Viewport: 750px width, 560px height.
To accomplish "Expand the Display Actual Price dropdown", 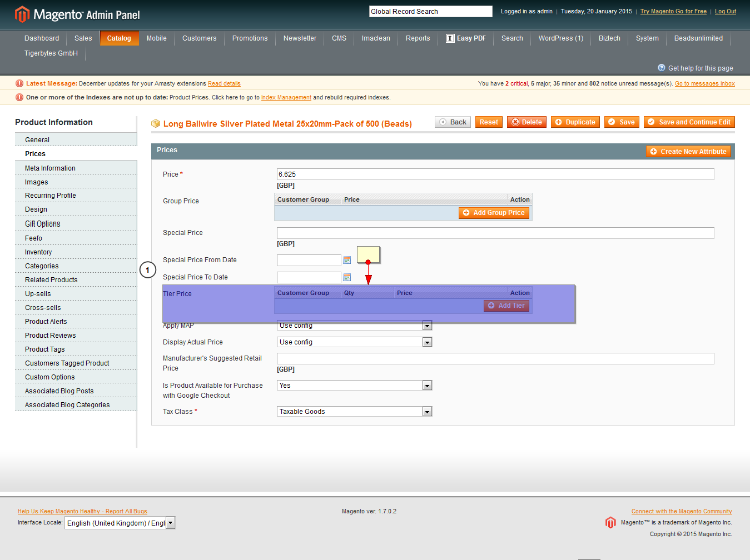I will tap(427, 342).
